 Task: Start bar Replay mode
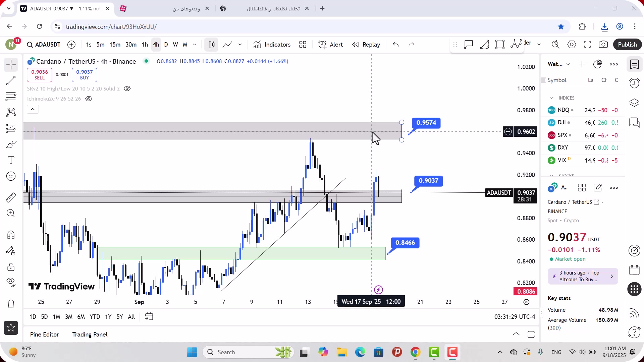pos(366,45)
